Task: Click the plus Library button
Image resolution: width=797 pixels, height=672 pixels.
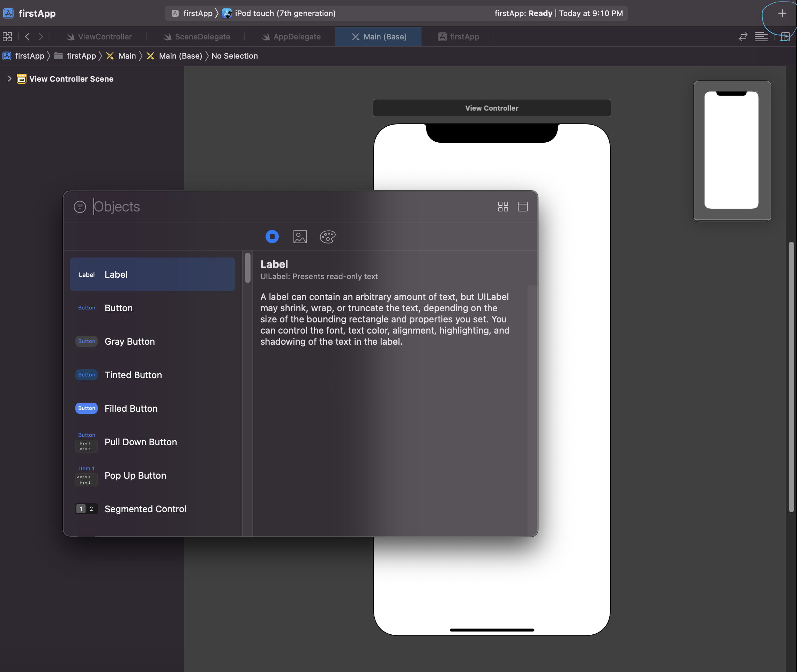Action: (782, 13)
